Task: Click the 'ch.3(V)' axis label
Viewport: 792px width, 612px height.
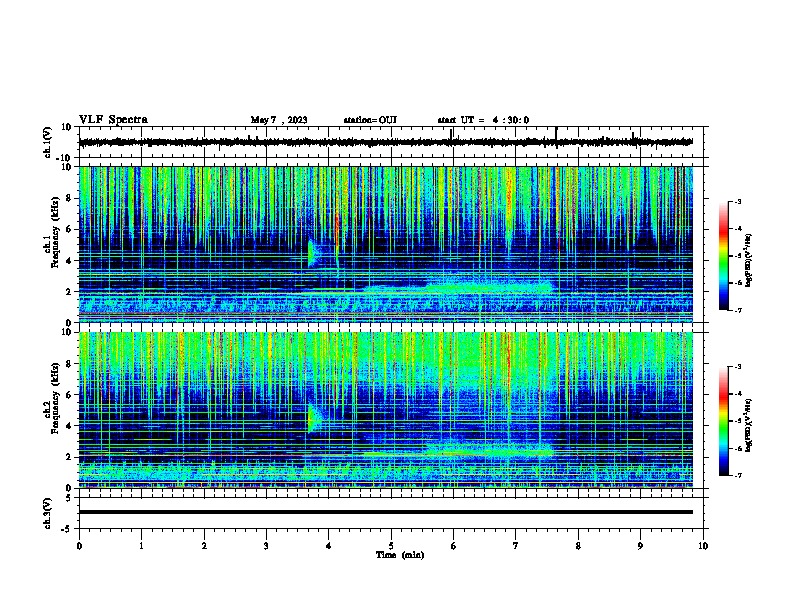Action: [x=48, y=513]
